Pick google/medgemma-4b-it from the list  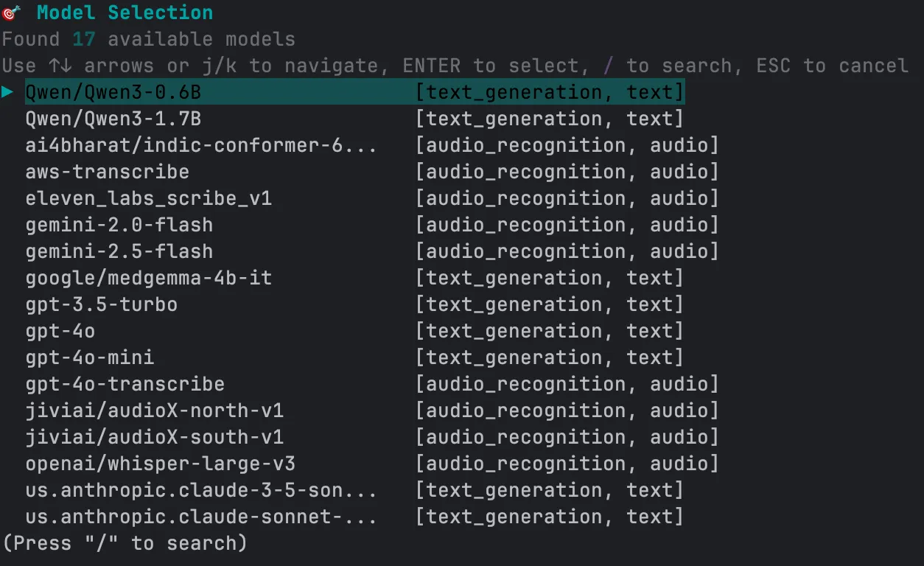354,278
